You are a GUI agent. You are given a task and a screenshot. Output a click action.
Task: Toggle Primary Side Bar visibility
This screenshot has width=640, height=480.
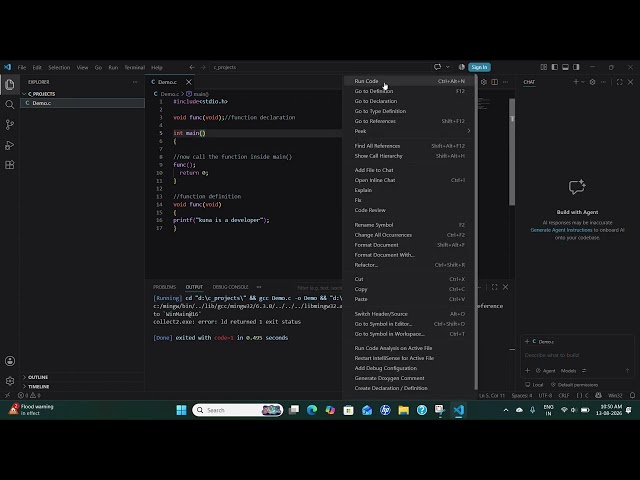coord(555,67)
